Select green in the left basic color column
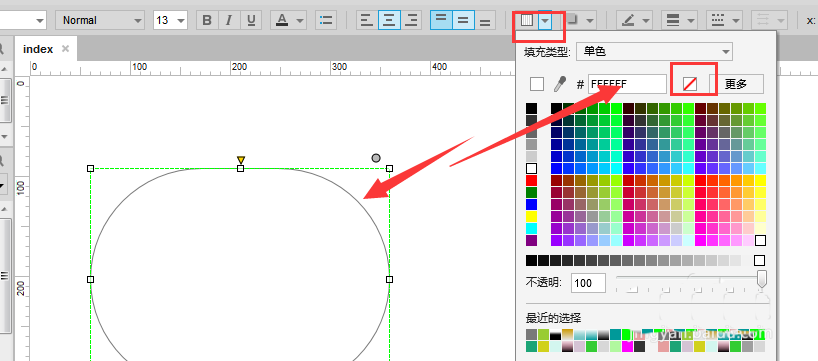818x361 pixels. [532, 192]
